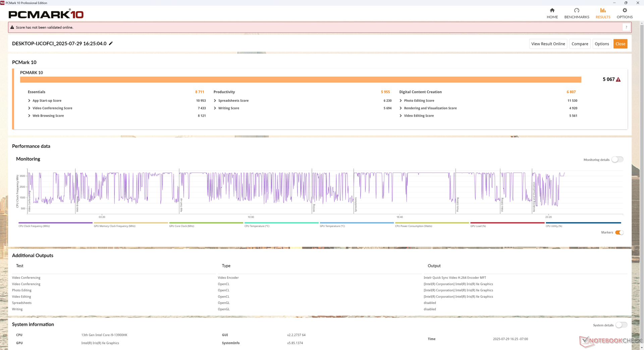Click Digital Content Creation score 6 807
Viewport: 644px width, 350px height.
pos(571,92)
